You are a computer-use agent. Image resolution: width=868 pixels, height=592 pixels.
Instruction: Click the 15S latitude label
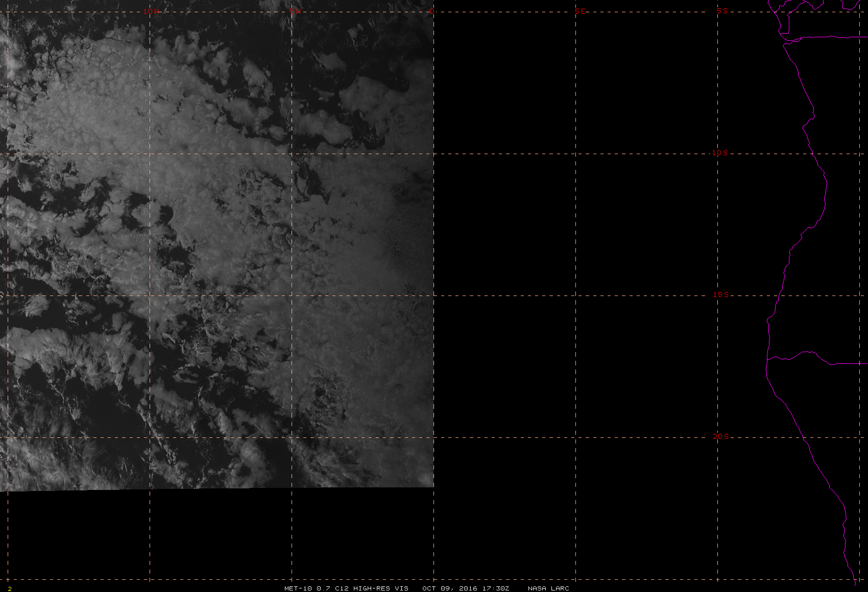pyautogui.click(x=720, y=294)
